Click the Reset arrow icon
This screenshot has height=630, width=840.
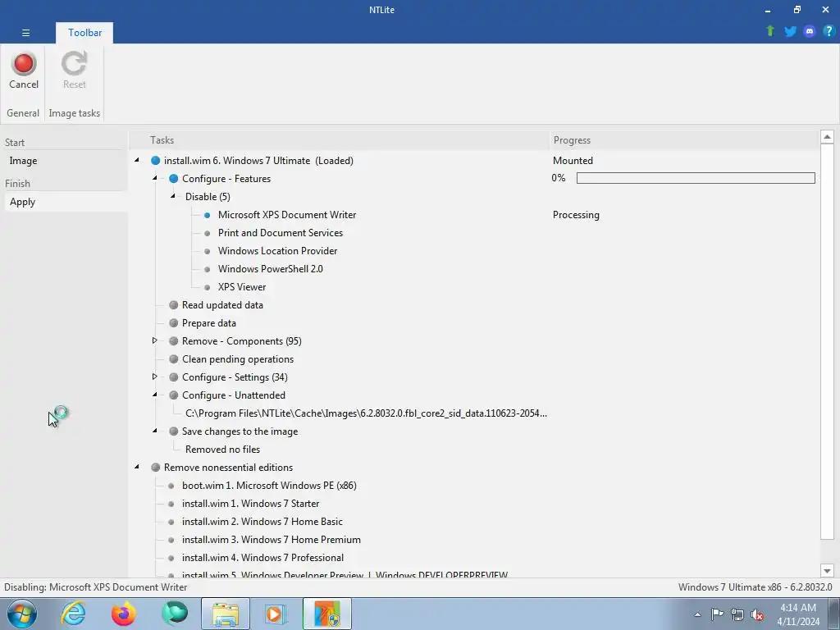point(74,64)
